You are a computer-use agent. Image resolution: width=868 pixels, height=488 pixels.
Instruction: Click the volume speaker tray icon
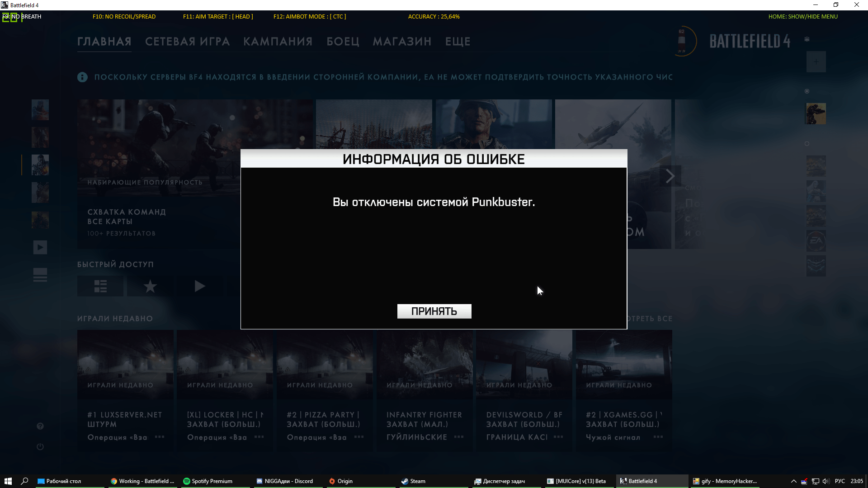click(826, 481)
